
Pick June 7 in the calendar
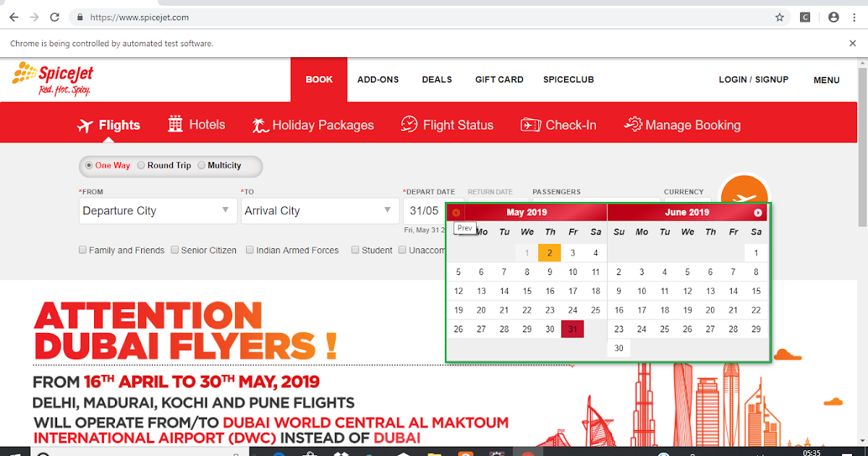point(733,272)
